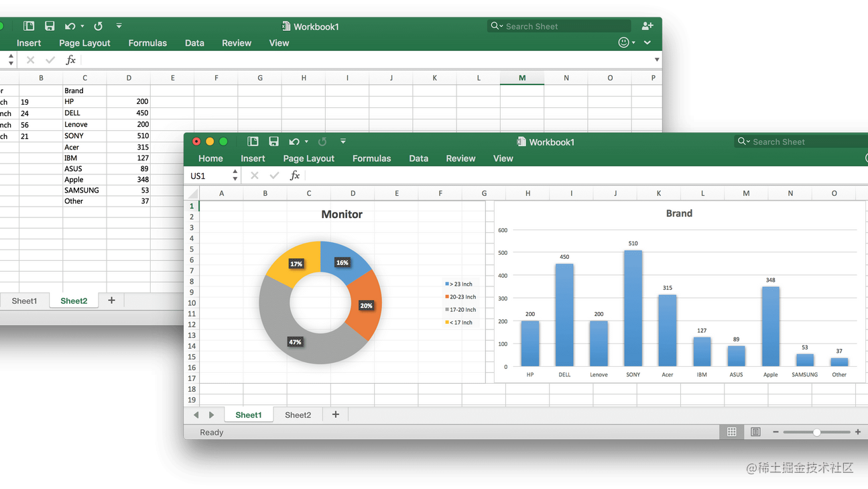The height and width of the screenshot is (489, 868).
Task: Click the Ready status text
Action: coord(211,433)
